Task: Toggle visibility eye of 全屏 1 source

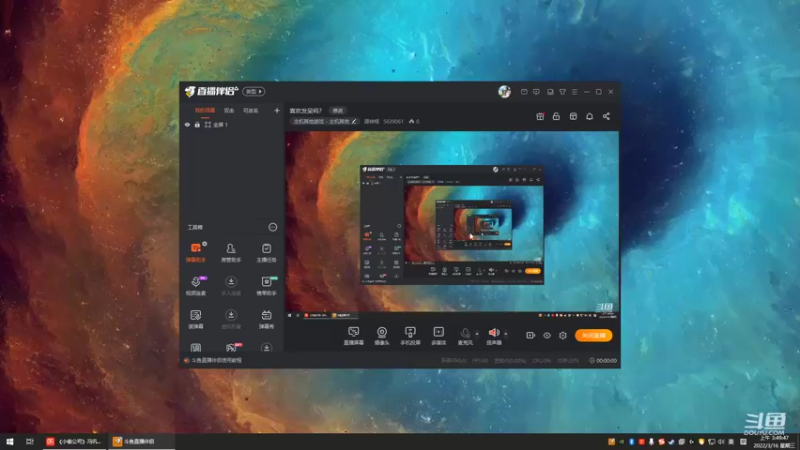Action: (x=187, y=124)
